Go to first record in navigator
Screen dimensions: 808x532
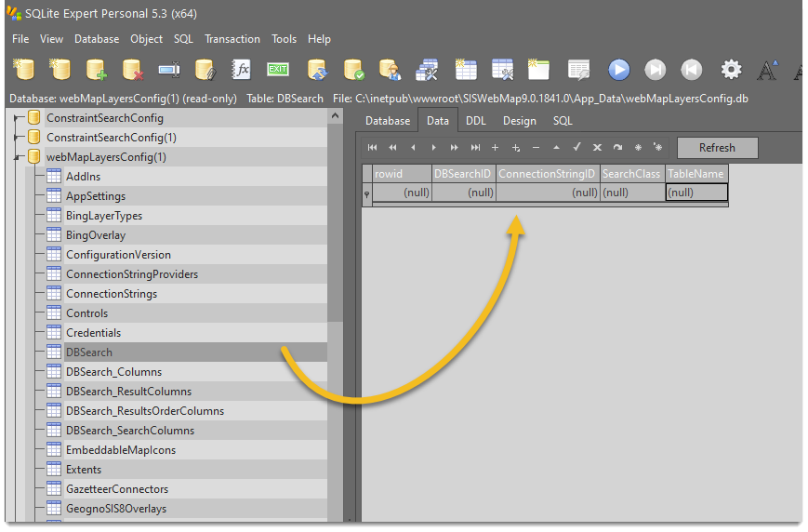(372, 148)
